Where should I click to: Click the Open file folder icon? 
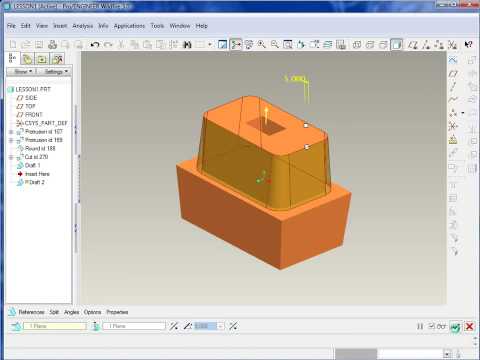tap(26, 44)
